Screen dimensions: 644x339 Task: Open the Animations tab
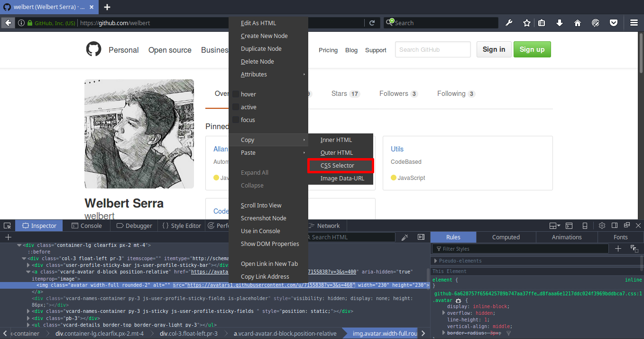coord(567,237)
